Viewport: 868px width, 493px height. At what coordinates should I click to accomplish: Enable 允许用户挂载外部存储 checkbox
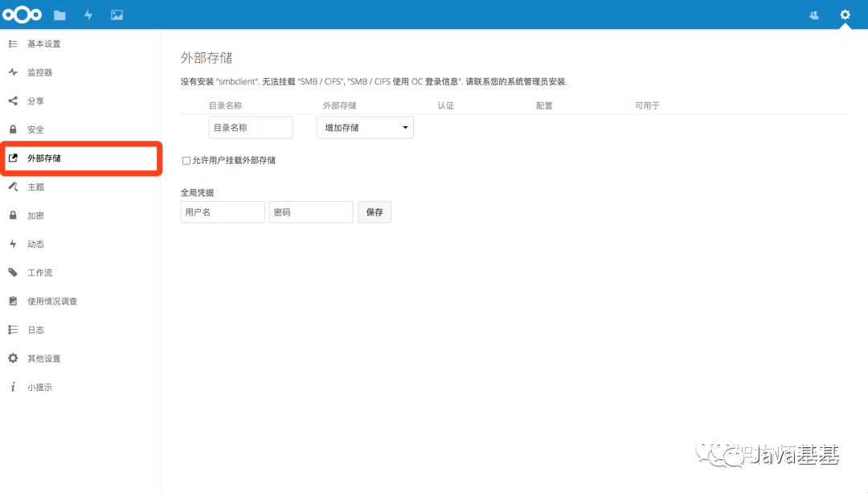[186, 161]
